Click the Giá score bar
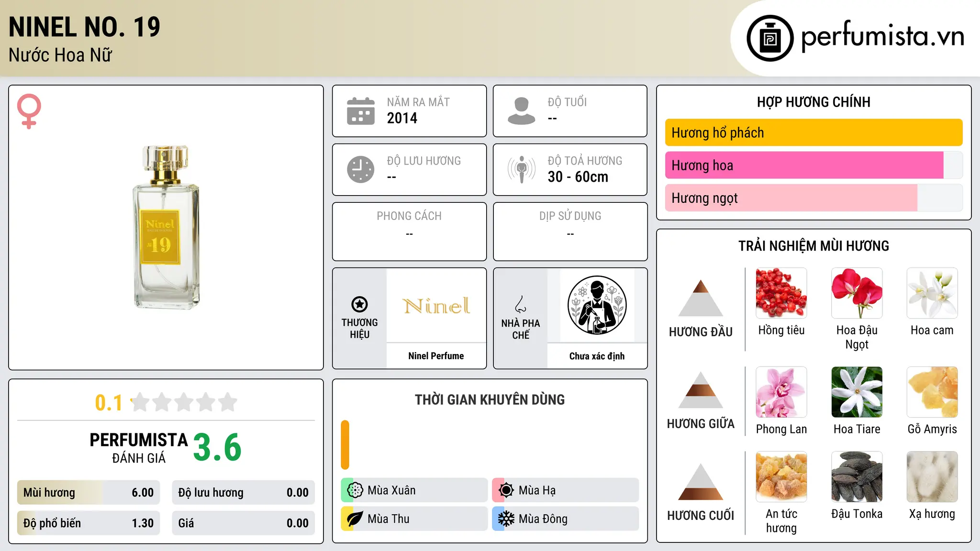Screen dimensions: 980x551 click(243, 523)
